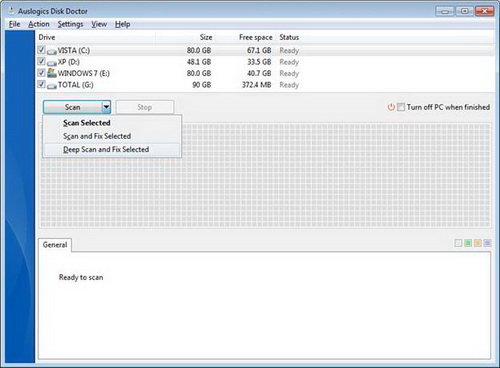The image size is (500, 368).
Task: Close the Auslogics Disk Doctor window
Action: [484, 11]
